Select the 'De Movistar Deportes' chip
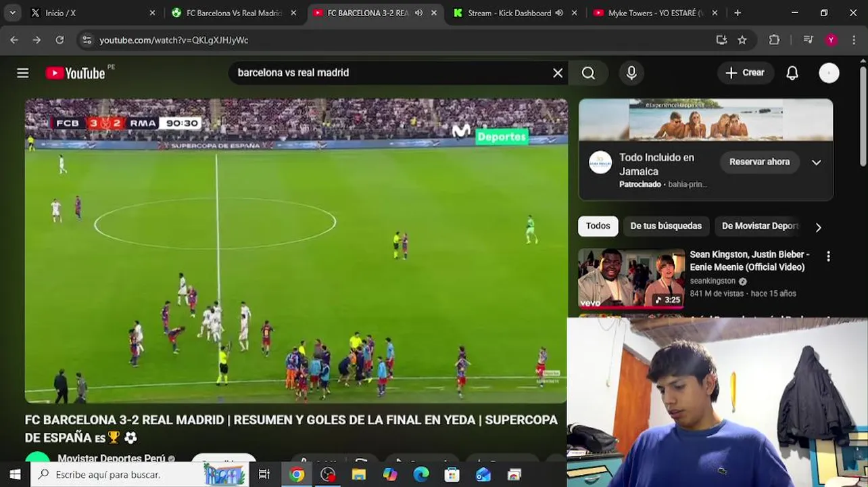Image resolution: width=868 pixels, height=487 pixels. point(761,226)
